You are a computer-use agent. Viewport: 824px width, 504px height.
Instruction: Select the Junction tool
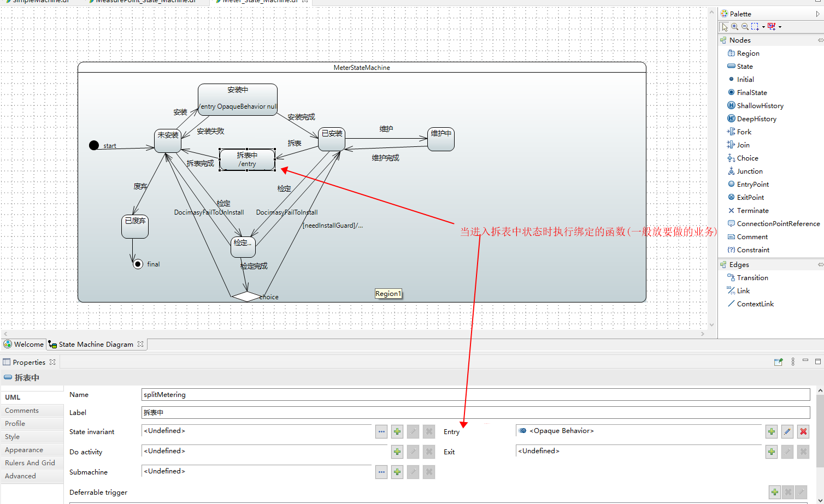[745, 171]
